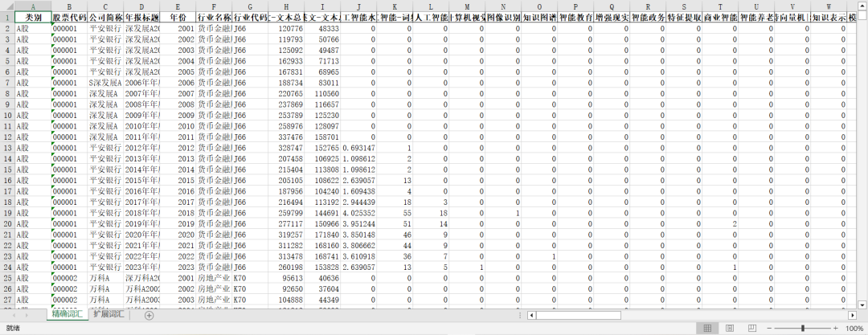Switch to Page Break Preview in the status bar

click(x=751, y=329)
